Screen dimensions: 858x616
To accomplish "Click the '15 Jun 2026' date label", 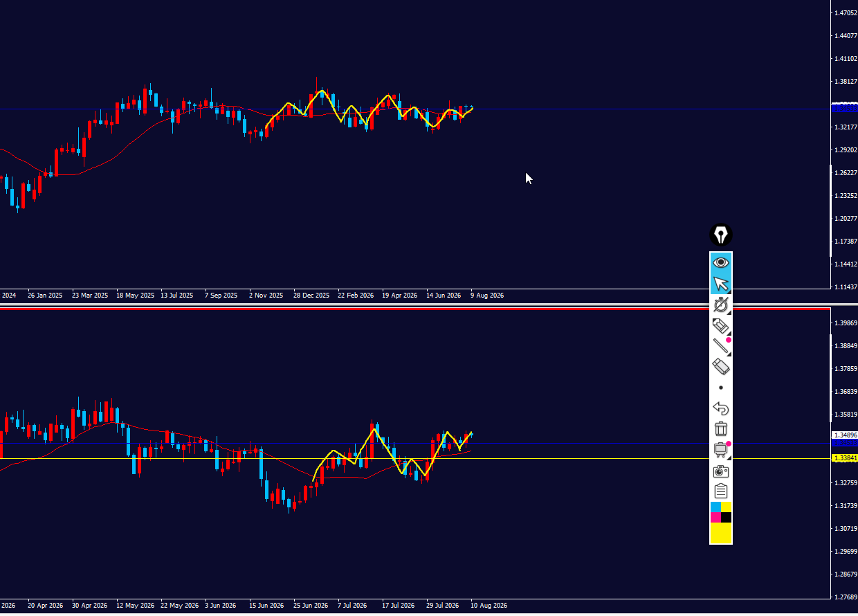I will pos(266,606).
